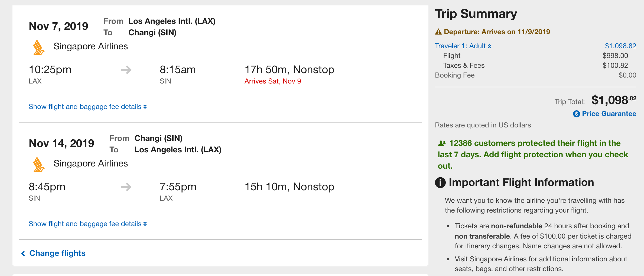
Task: Click the Price Guarantee dollar icon
Action: pyautogui.click(x=576, y=114)
